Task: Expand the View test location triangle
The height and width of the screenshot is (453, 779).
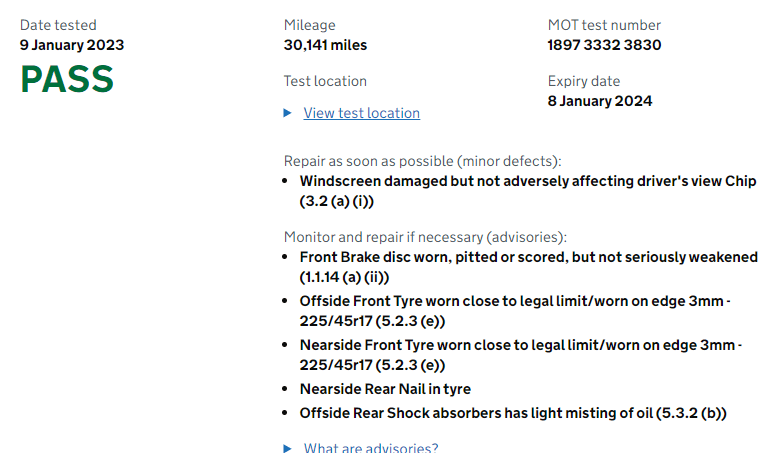Action: pyautogui.click(x=287, y=113)
